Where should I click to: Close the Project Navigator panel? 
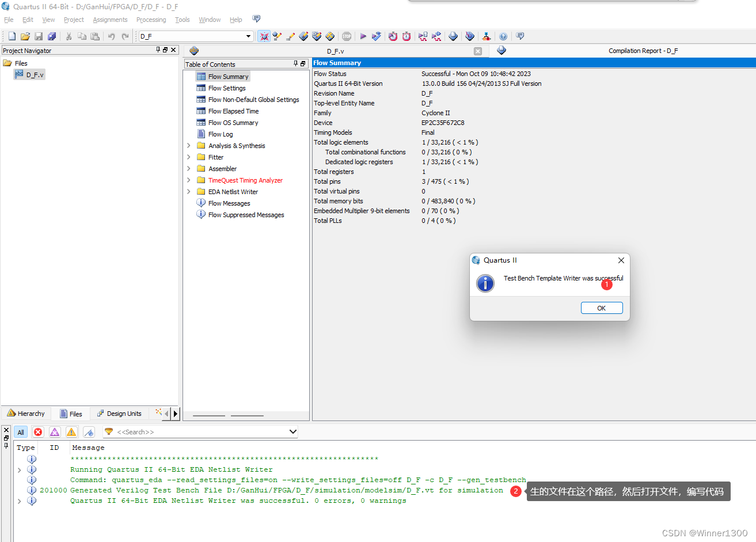(173, 50)
